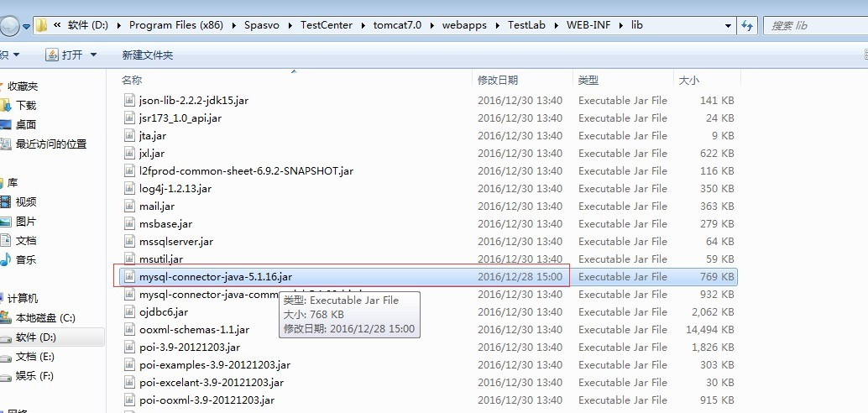
Task: Click the mssqlserver.jar file icon
Action: click(x=129, y=242)
